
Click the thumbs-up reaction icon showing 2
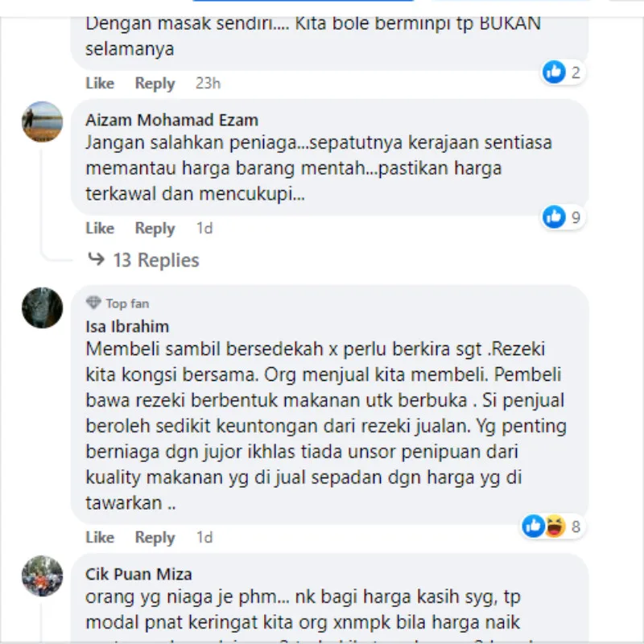click(x=554, y=72)
